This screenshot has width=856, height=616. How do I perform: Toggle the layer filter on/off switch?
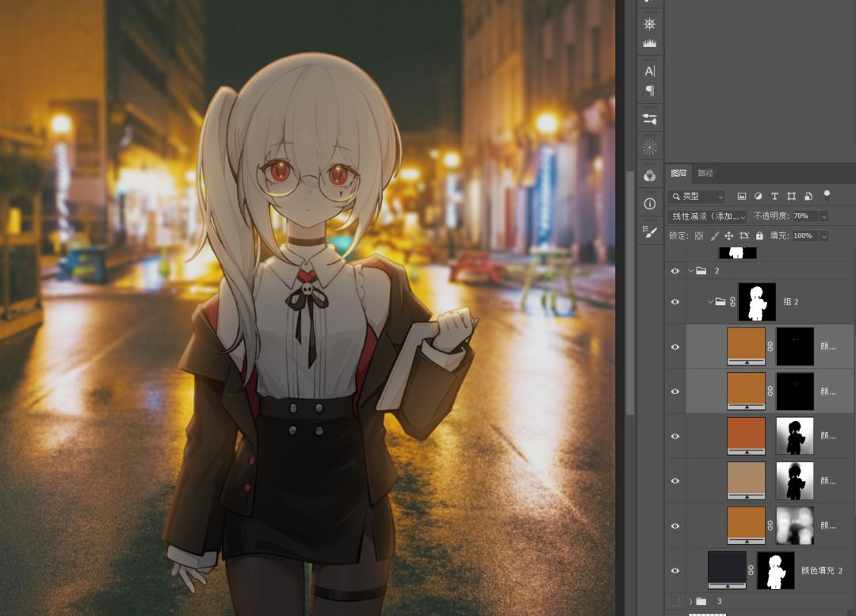point(827,195)
